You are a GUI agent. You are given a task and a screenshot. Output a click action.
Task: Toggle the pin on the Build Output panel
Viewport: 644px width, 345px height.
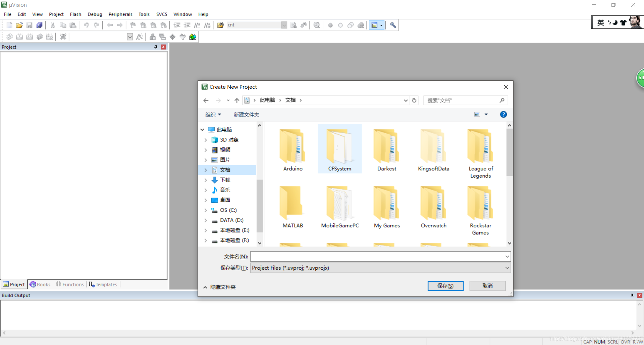pyautogui.click(x=632, y=295)
